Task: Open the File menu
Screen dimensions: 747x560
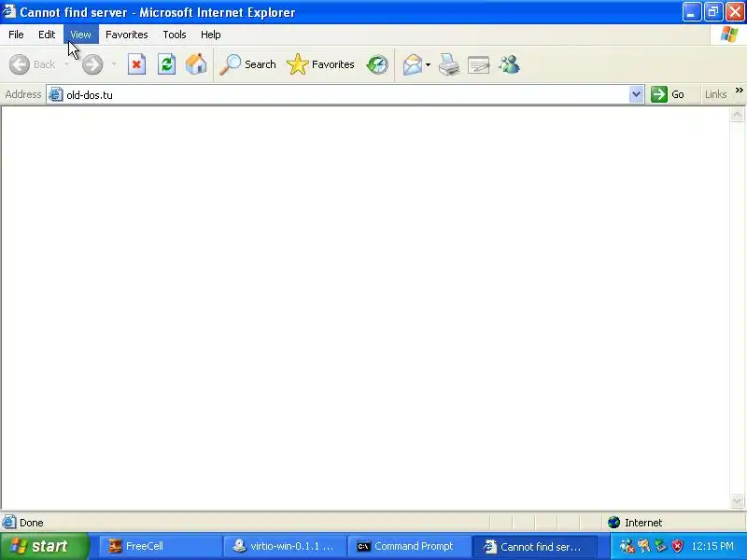Action: [16, 35]
